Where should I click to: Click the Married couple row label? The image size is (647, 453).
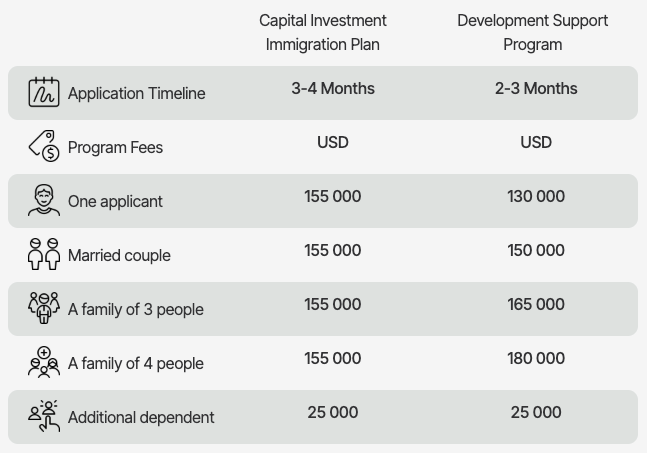pos(119,256)
